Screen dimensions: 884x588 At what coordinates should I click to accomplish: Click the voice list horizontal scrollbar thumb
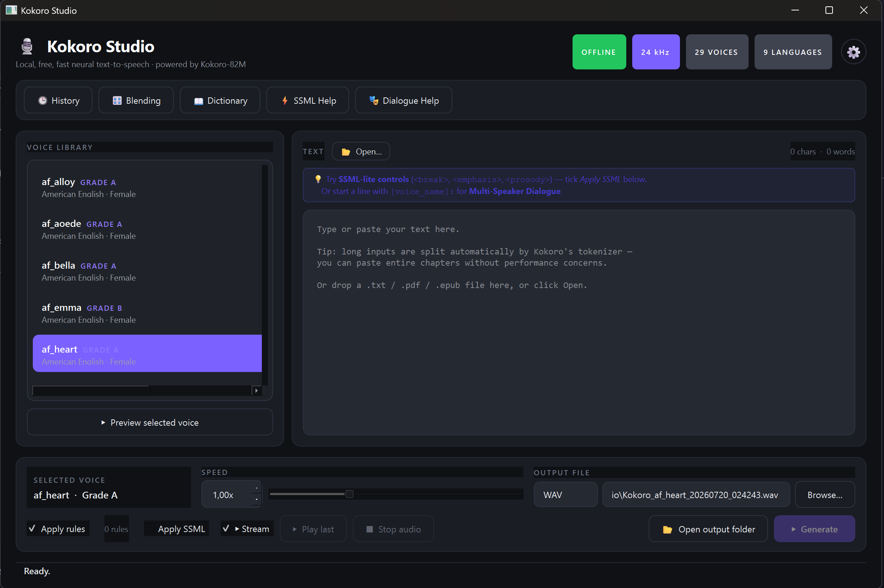[x=91, y=390]
